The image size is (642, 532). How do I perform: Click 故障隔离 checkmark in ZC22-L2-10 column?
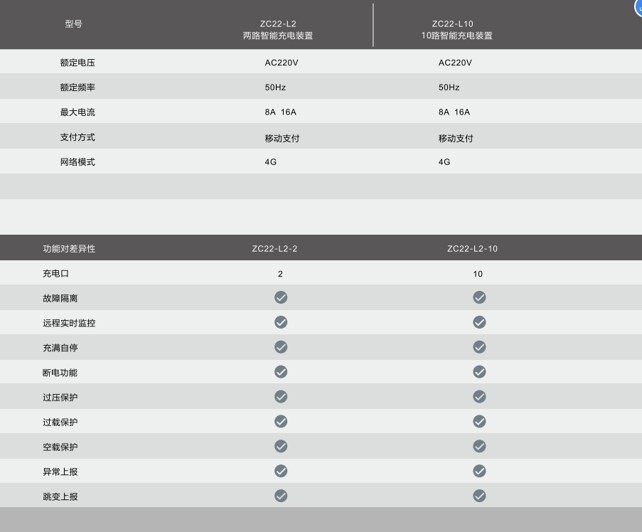tap(479, 297)
